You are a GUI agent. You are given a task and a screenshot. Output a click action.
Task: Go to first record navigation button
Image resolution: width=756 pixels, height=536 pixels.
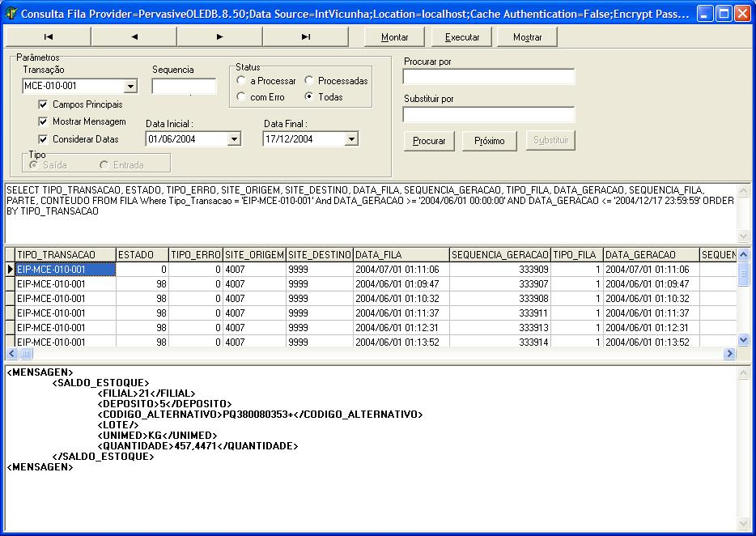tap(48, 36)
